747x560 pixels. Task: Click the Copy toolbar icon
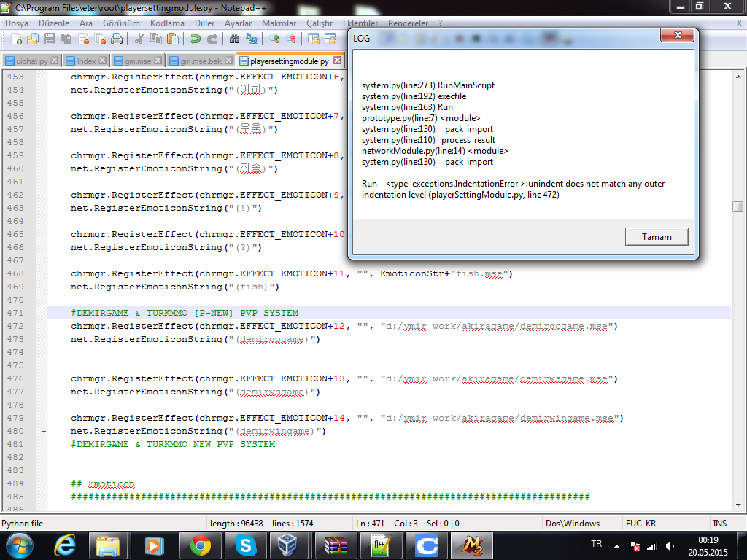point(156,39)
